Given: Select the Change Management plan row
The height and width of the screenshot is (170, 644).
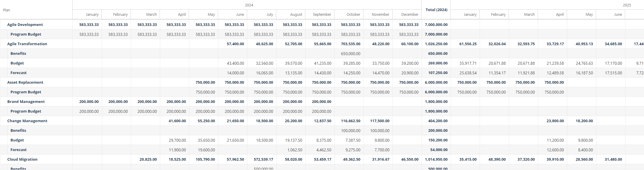Looking at the screenshot, I should (x=27, y=121).
